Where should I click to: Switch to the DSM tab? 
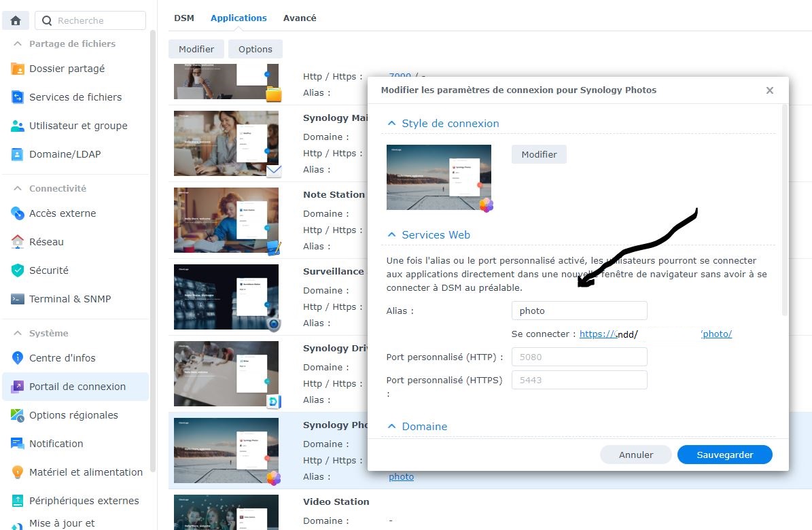184,18
